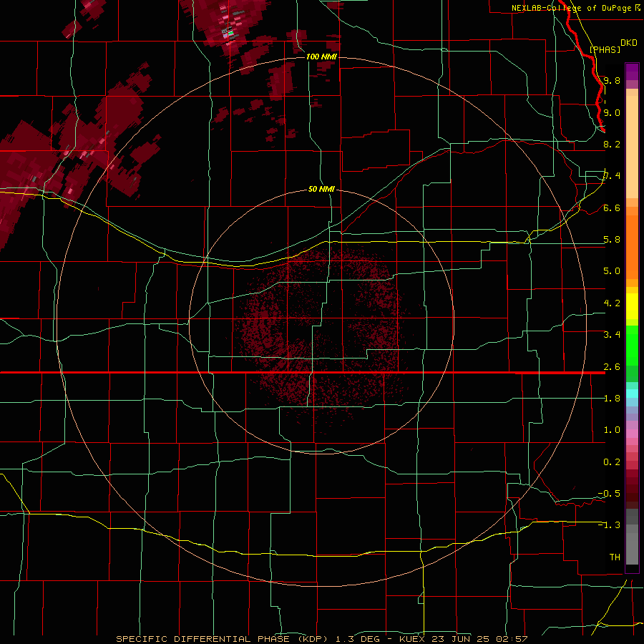Select the orange swatch on the color bar
The image size is (644, 644).
632,246
